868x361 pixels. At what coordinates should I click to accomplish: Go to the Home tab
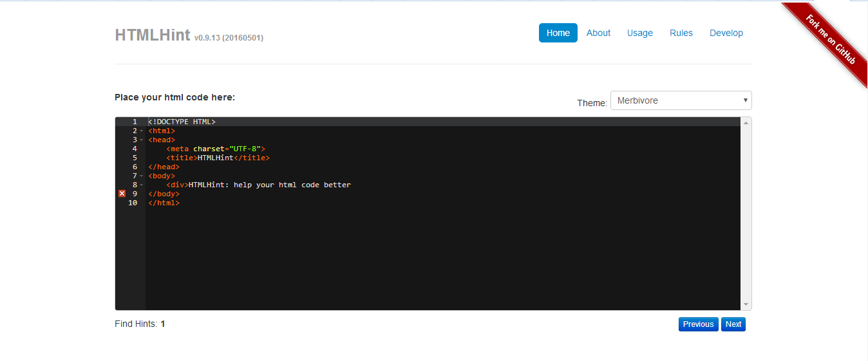[558, 33]
